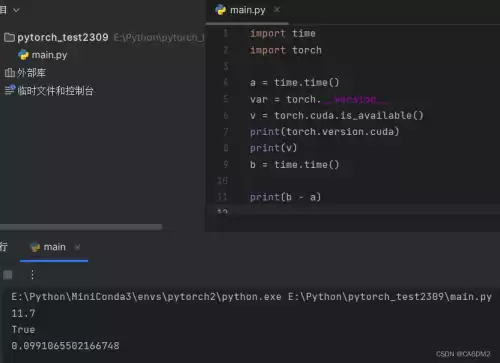The image size is (500, 363).
Task: Select the main.py editor tab
Action: (247, 10)
